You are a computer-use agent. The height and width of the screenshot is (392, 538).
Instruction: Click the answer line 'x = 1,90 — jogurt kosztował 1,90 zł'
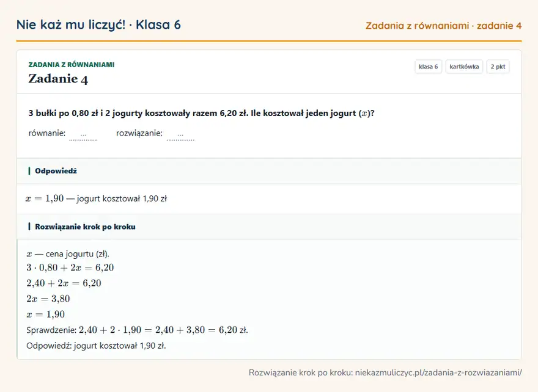click(x=96, y=198)
